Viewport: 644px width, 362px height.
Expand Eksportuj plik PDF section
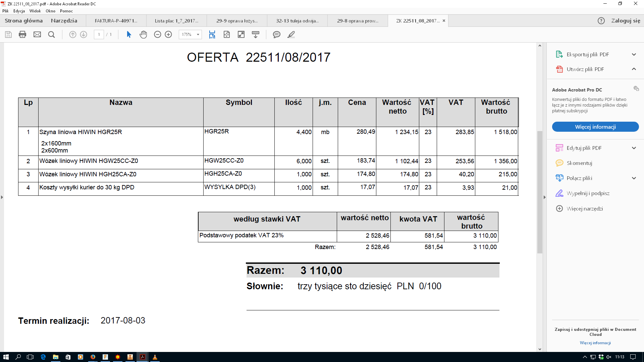pyautogui.click(x=634, y=54)
